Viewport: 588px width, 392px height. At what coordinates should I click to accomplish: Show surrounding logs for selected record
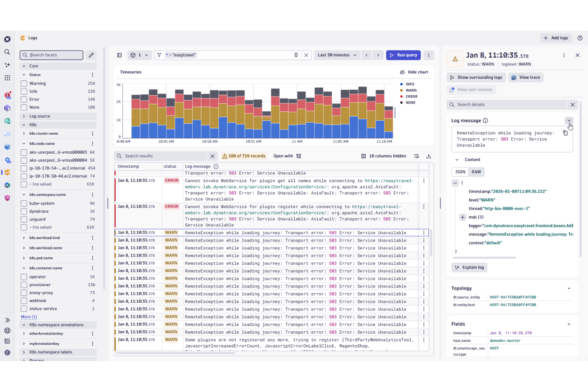pyautogui.click(x=476, y=77)
